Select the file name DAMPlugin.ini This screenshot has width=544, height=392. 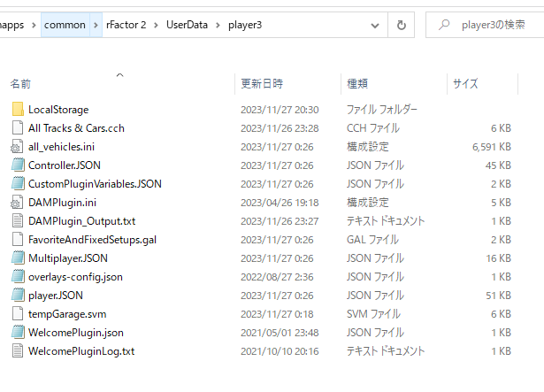click(63, 203)
